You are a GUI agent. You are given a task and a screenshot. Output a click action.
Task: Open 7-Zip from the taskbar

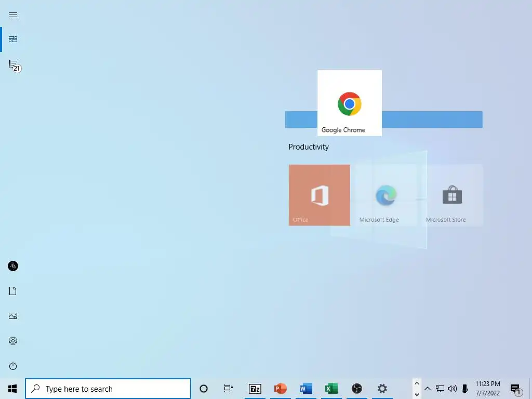pyautogui.click(x=255, y=389)
